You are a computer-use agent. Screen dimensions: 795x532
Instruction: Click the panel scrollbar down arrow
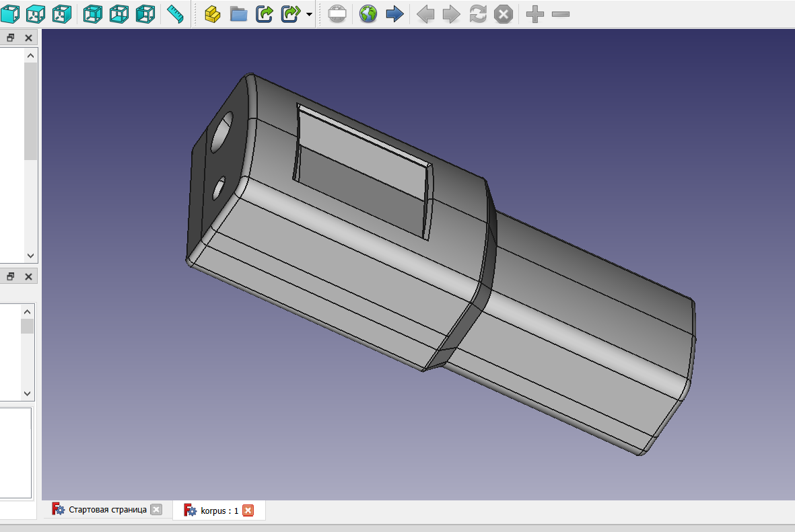(30, 256)
